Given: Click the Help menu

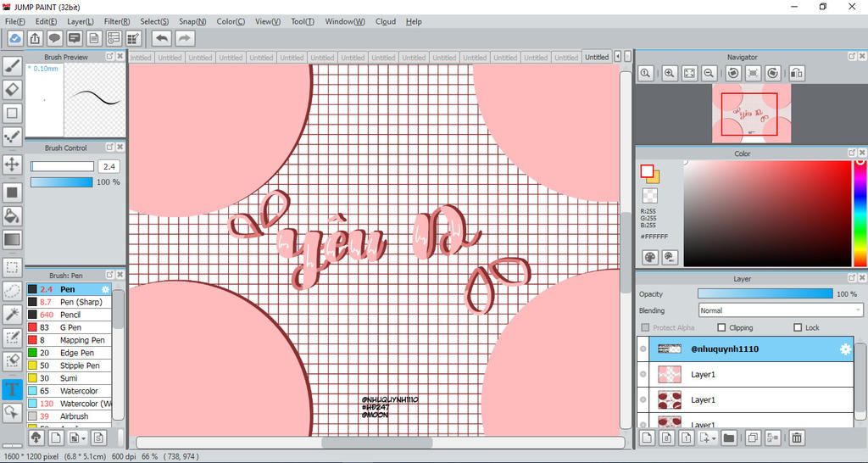Looking at the screenshot, I should click(414, 21).
